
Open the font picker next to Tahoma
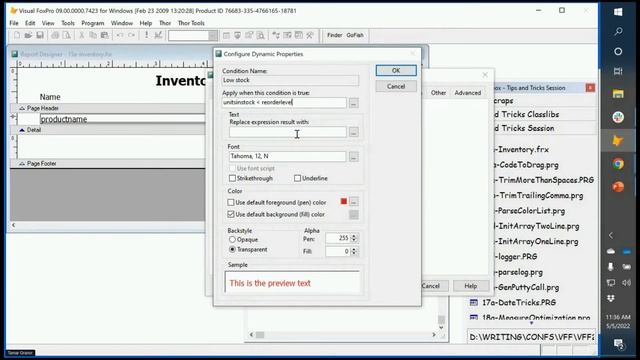353,156
